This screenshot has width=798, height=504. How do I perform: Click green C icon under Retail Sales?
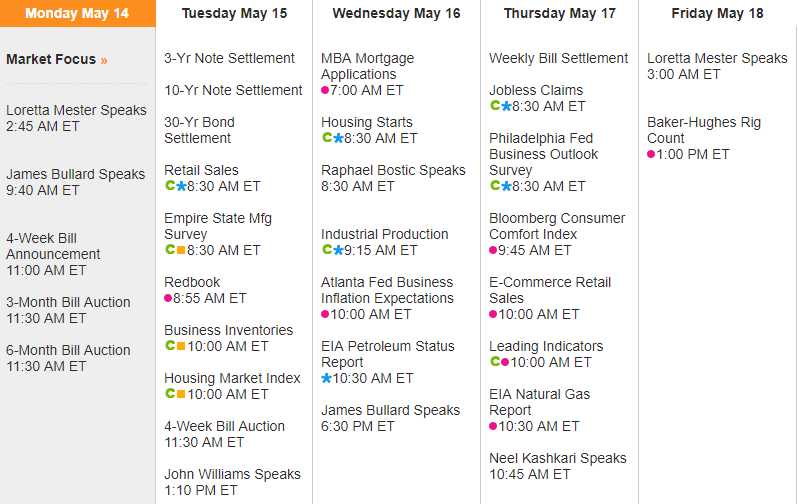coord(169,186)
